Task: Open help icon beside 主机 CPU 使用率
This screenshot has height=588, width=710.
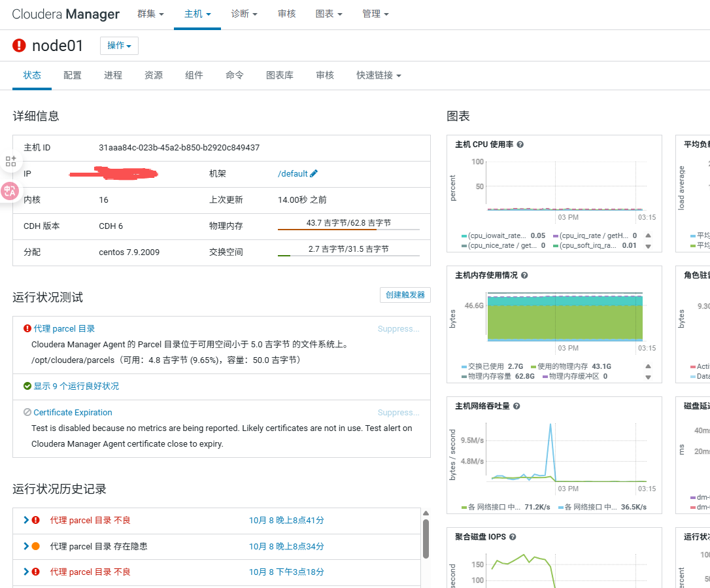Action: click(x=520, y=145)
